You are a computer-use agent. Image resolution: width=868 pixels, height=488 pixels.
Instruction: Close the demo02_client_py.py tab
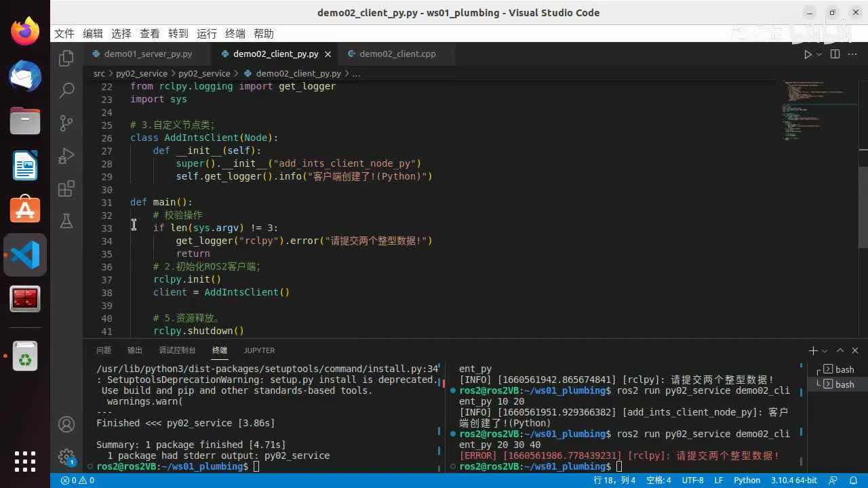pyautogui.click(x=328, y=54)
